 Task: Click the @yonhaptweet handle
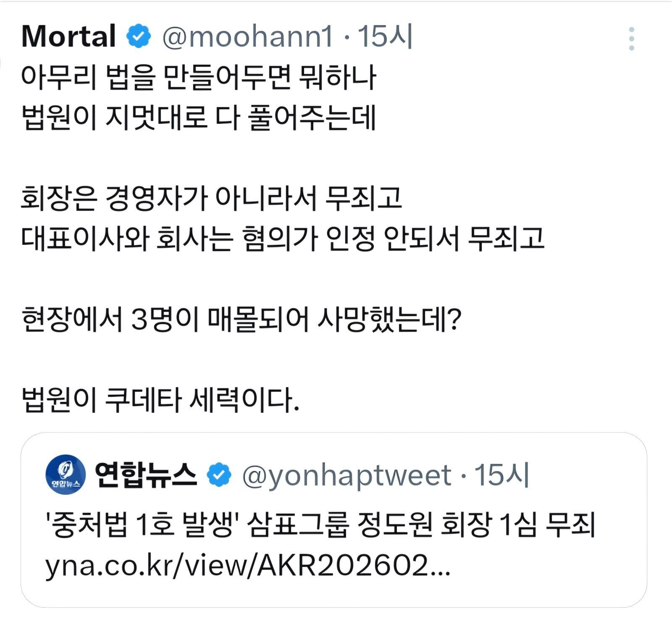tap(347, 475)
